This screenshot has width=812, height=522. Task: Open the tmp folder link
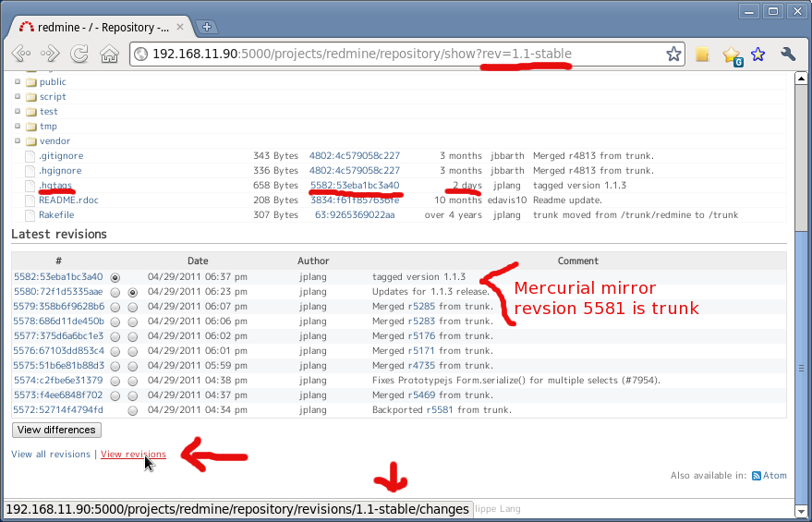[x=48, y=127]
